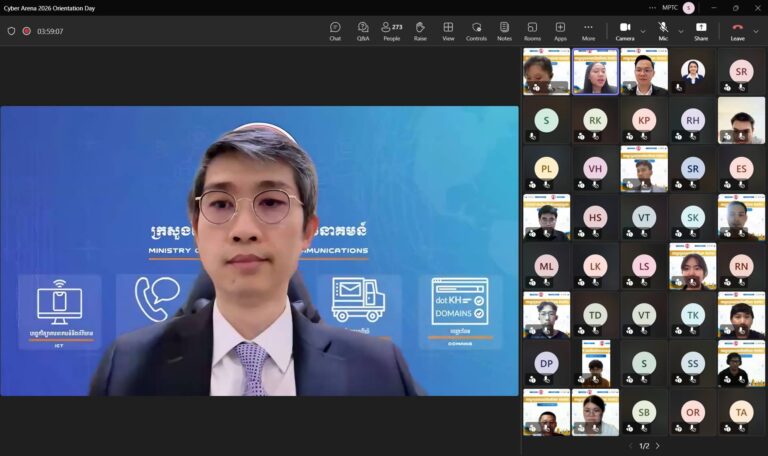
Task: Select participant tile KP
Action: (x=644, y=120)
